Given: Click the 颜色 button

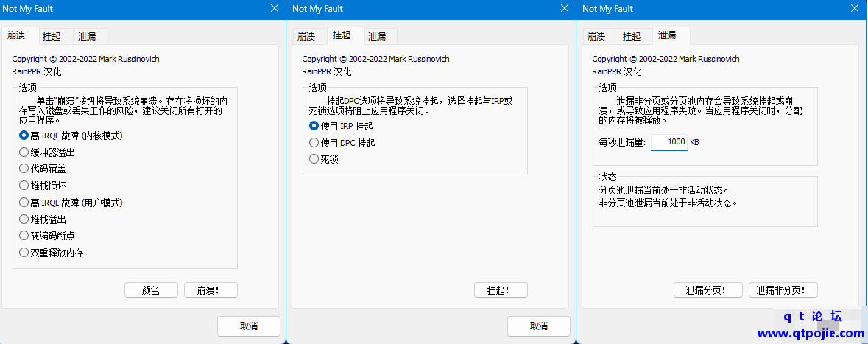Looking at the screenshot, I should coord(151,289).
